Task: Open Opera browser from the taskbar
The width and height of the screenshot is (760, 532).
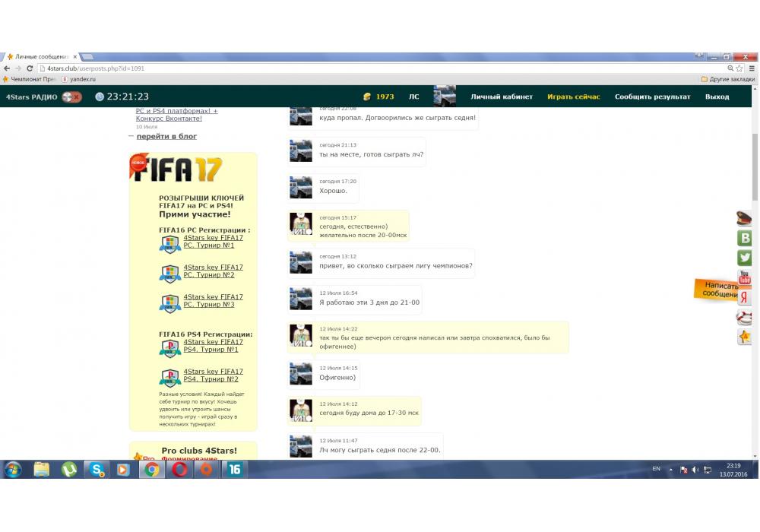Action: pyautogui.click(x=179, y=470)
